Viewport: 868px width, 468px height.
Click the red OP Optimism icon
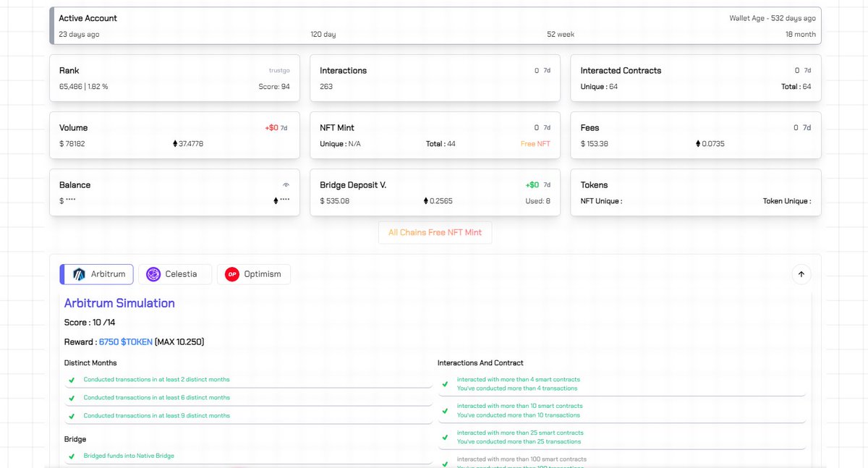click(x=232, y=274)
